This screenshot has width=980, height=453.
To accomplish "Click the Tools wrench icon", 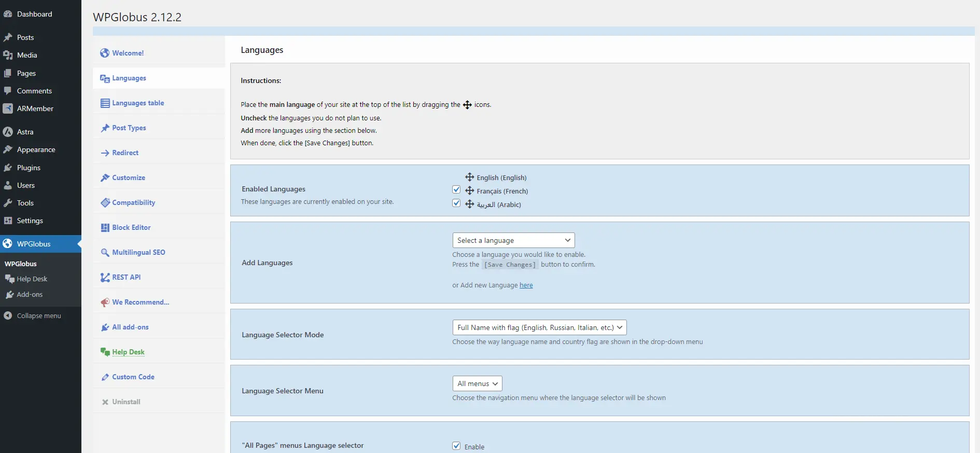I will 8,203.
